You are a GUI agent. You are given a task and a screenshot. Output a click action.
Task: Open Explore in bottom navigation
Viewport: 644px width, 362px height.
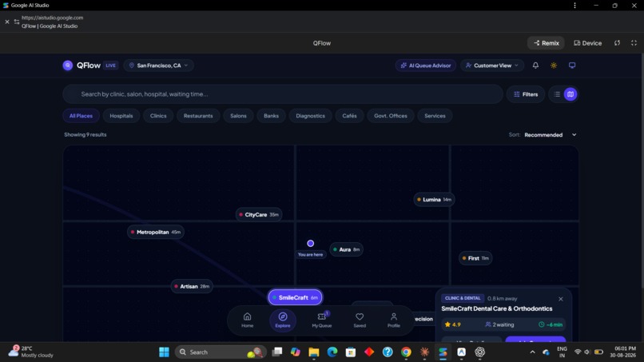283,320
